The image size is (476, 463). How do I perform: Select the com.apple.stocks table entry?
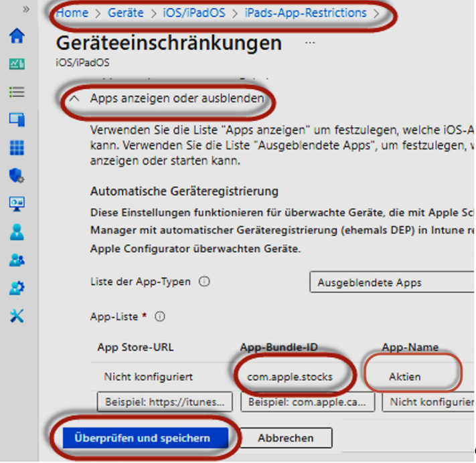pyautogui.click(x=290, y=377)
